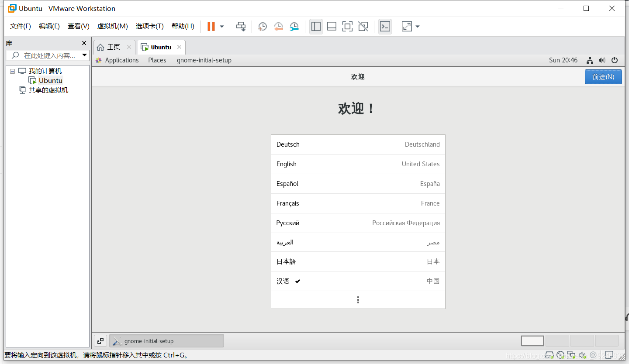Click the Sun 20:46 clock
This screenshot has height=364, width=629.
coord(563,60)
